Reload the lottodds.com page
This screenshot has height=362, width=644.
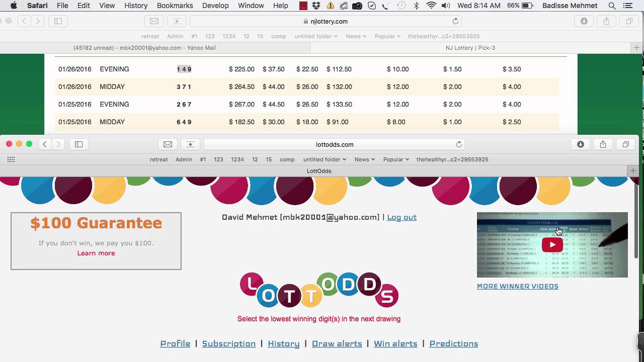tap(459, 144)
